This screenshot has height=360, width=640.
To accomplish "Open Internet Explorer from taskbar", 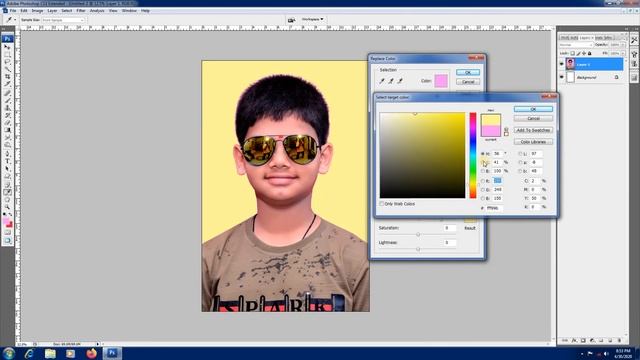I will click(x=29, y=353).
